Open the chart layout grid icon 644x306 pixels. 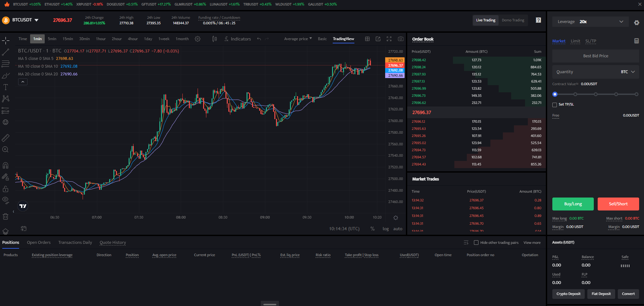coord(367,39)
